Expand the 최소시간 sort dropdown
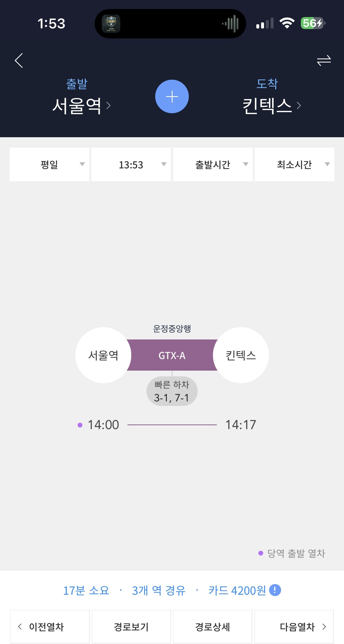Viewport: 344px width, 644px height. pos(294,164)
